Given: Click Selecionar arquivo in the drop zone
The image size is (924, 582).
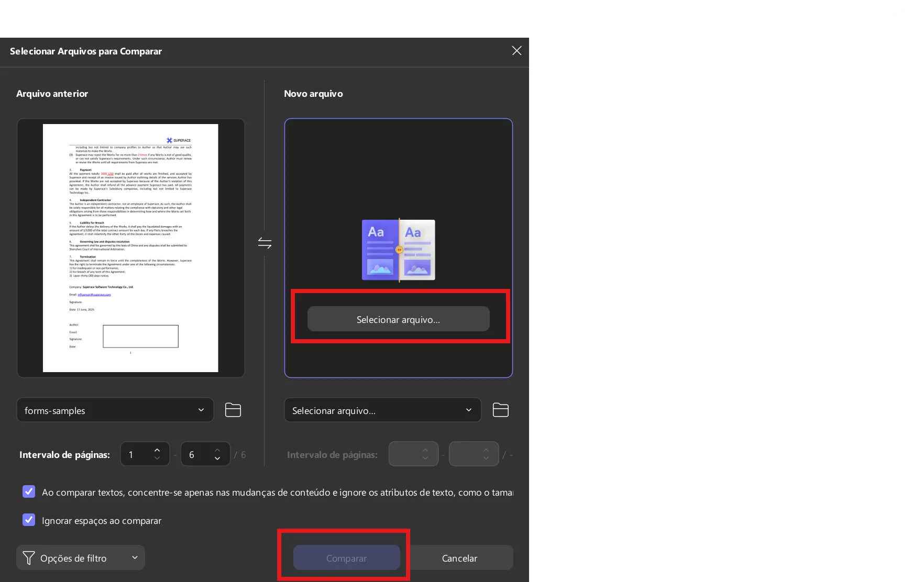Looking at the screenshot, I should point(398,318).
